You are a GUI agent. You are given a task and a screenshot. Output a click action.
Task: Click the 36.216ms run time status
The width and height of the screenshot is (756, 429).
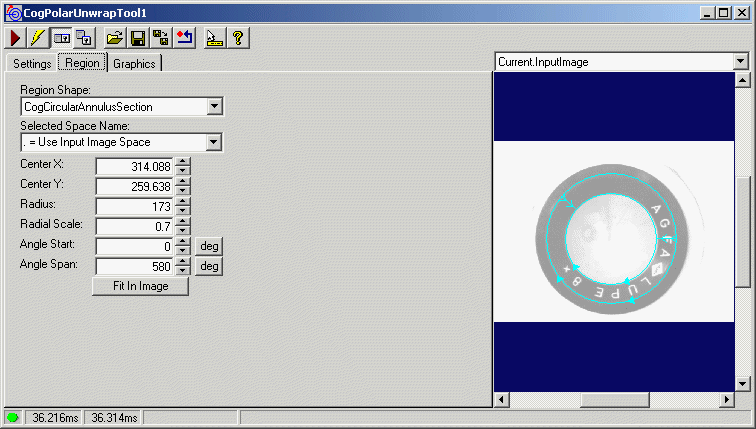(54, 417)
